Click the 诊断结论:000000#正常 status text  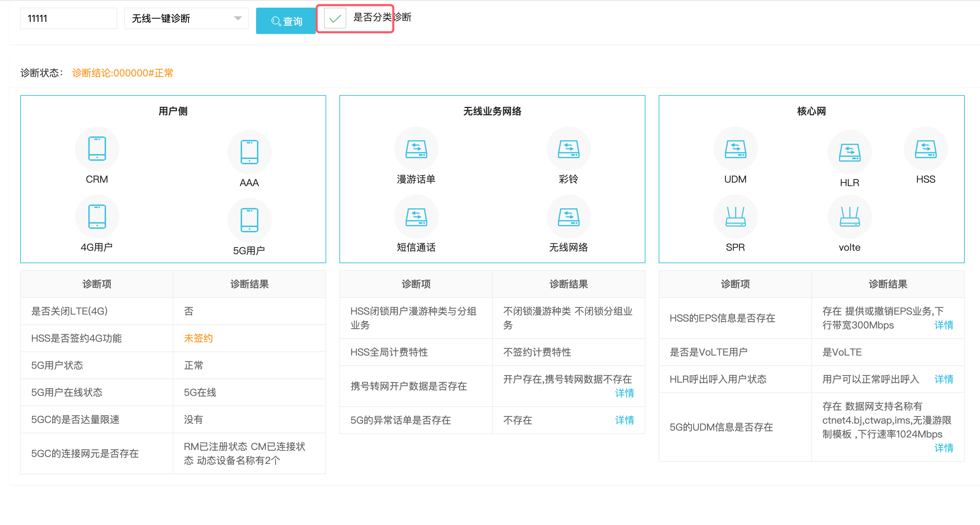click(x=122, y=73)
